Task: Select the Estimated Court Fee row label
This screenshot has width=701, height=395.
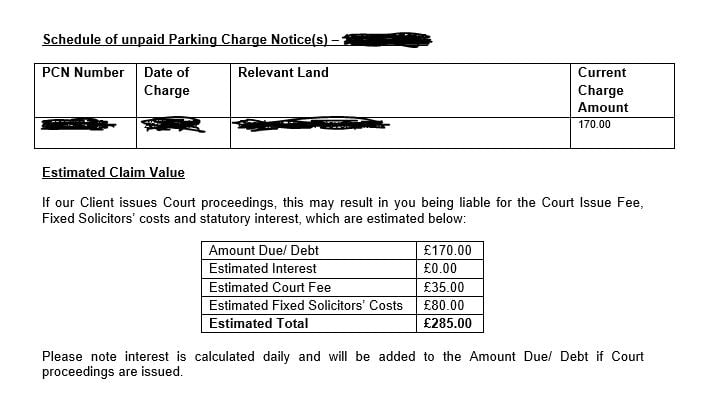Action: (270, 287)
